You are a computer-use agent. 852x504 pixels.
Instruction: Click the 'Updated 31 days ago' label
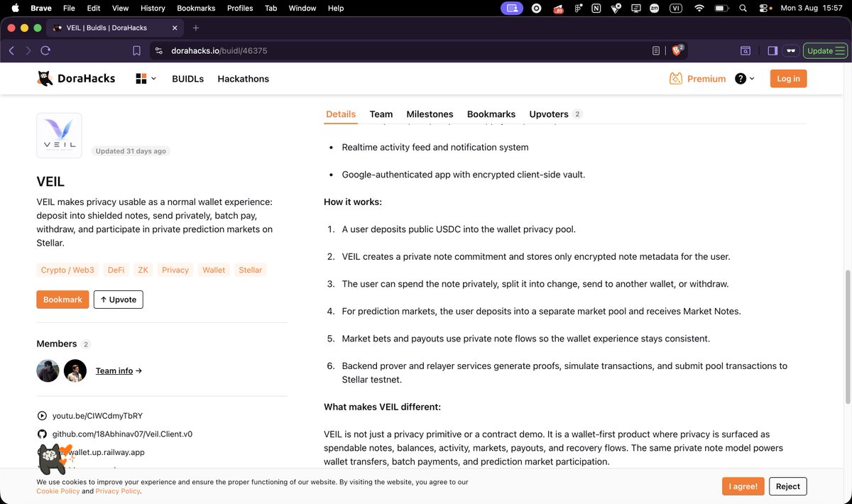pyautogui.click(x=131, y=151)
